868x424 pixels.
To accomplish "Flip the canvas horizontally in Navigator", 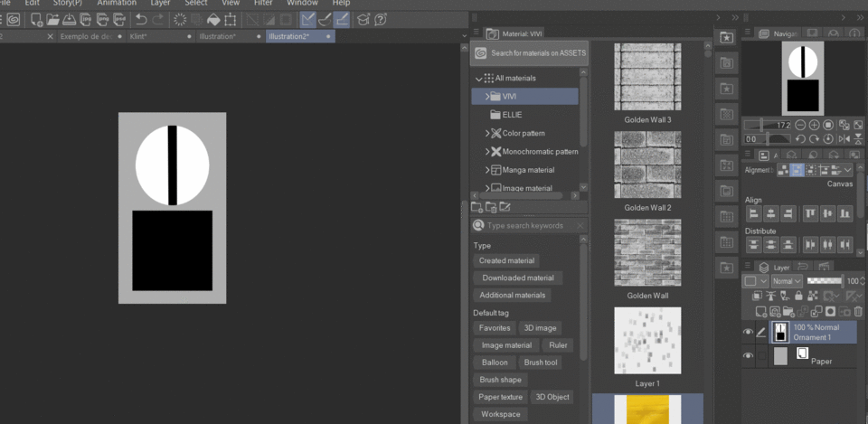I will click(x=844, y=139).
